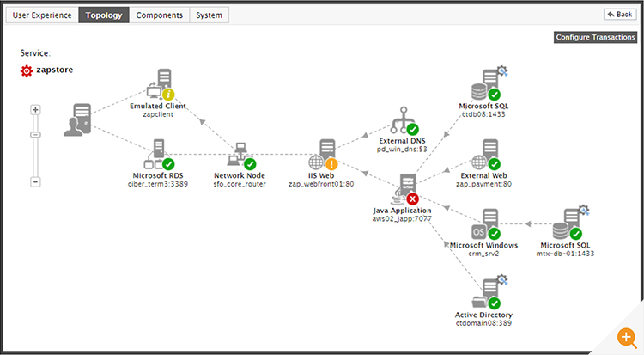The height and width of the screenshot is (355, 644).
Task: Click pd_win_dns:53 host label
Action: 402,149
